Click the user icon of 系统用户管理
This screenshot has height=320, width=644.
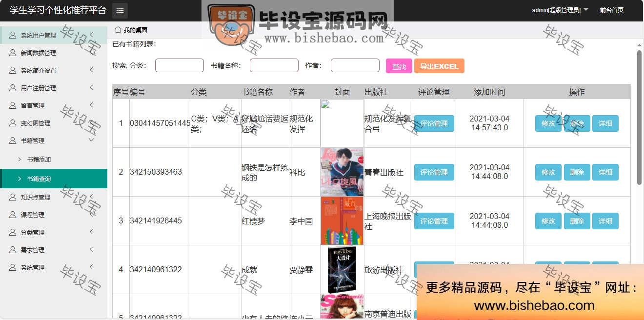pos(13,35)
